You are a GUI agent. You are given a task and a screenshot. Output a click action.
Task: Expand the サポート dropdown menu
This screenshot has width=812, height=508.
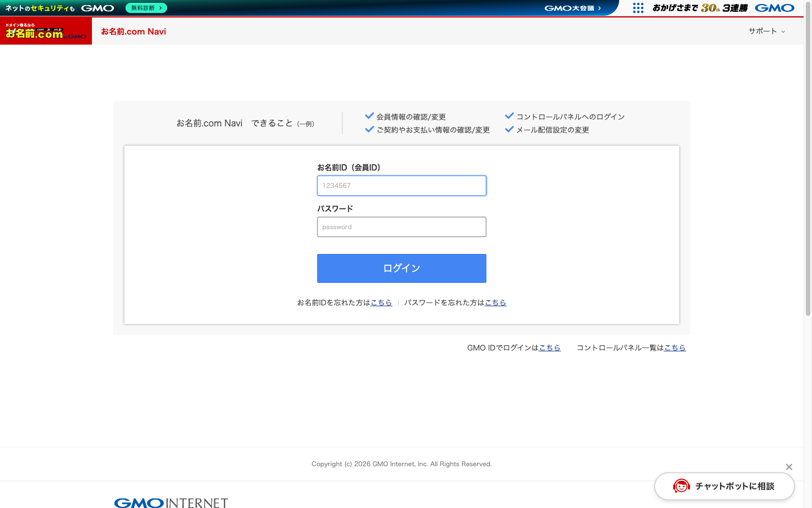[767, 31]
